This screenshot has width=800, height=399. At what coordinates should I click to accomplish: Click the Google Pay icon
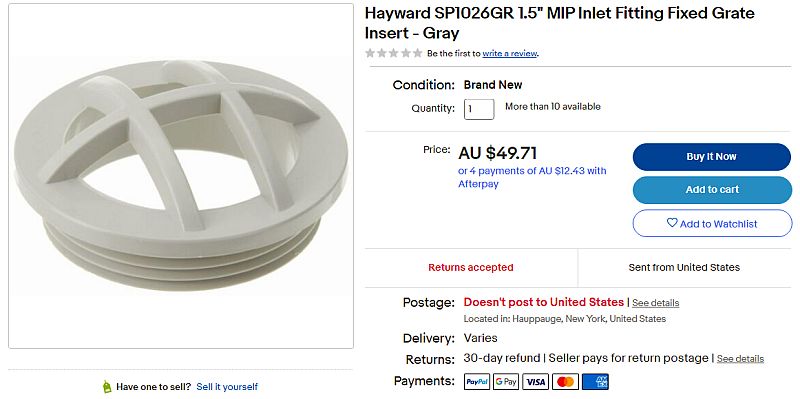(x=506, y=382)
